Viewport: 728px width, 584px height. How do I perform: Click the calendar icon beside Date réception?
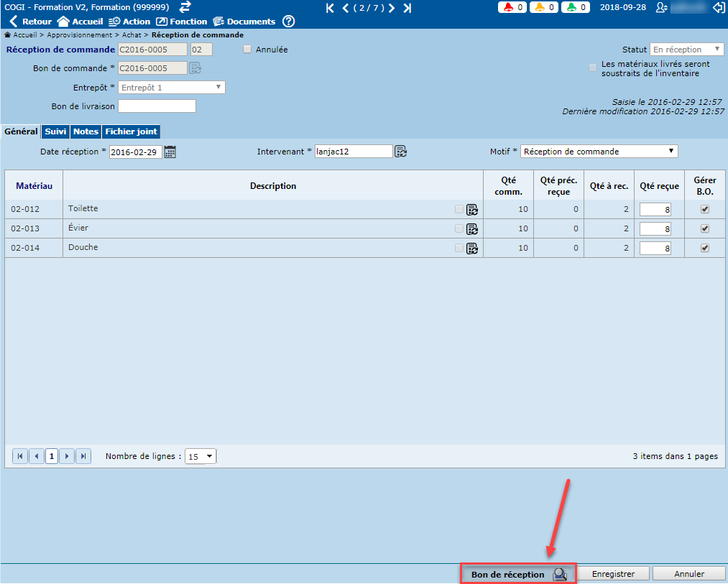pos(170,152)
